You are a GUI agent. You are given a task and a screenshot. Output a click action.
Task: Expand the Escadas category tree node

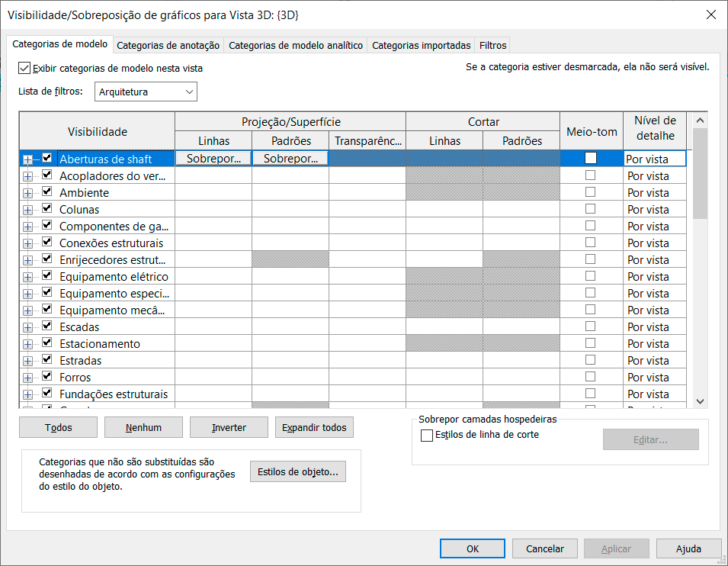click(28, 327)
